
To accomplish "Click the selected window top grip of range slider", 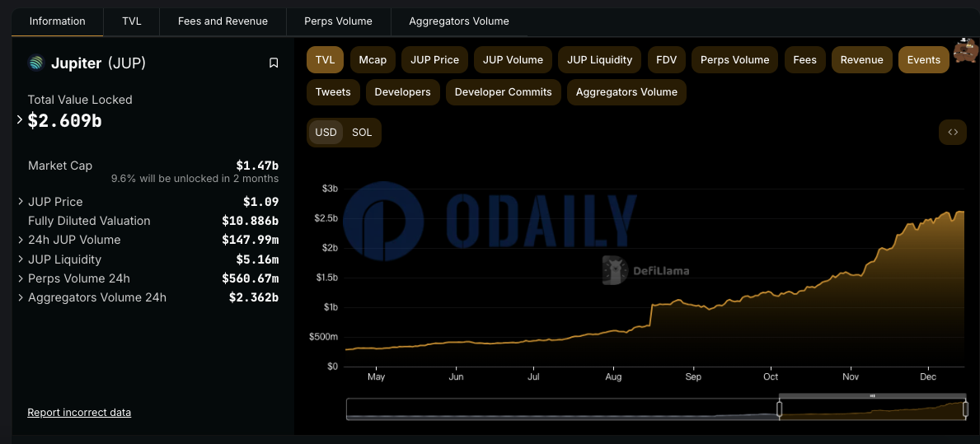I will click(x=873, y=396).
